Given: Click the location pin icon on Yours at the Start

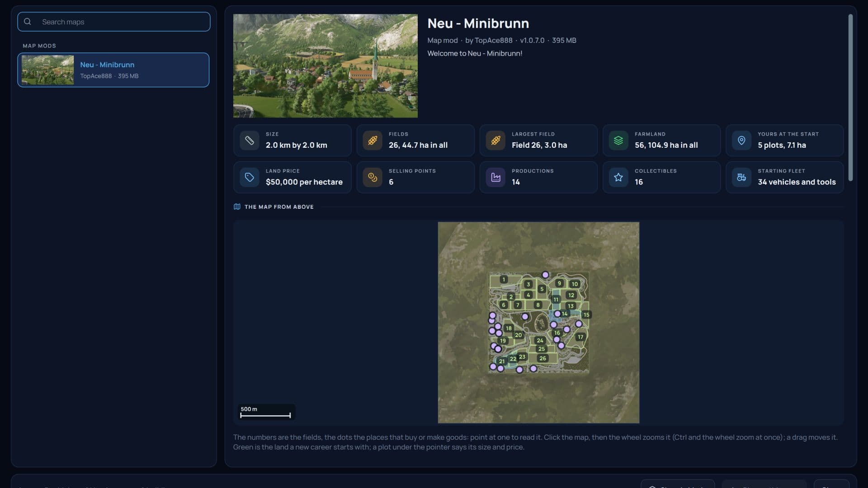Looking at the screenshot, I should click(x=741, y=141).
